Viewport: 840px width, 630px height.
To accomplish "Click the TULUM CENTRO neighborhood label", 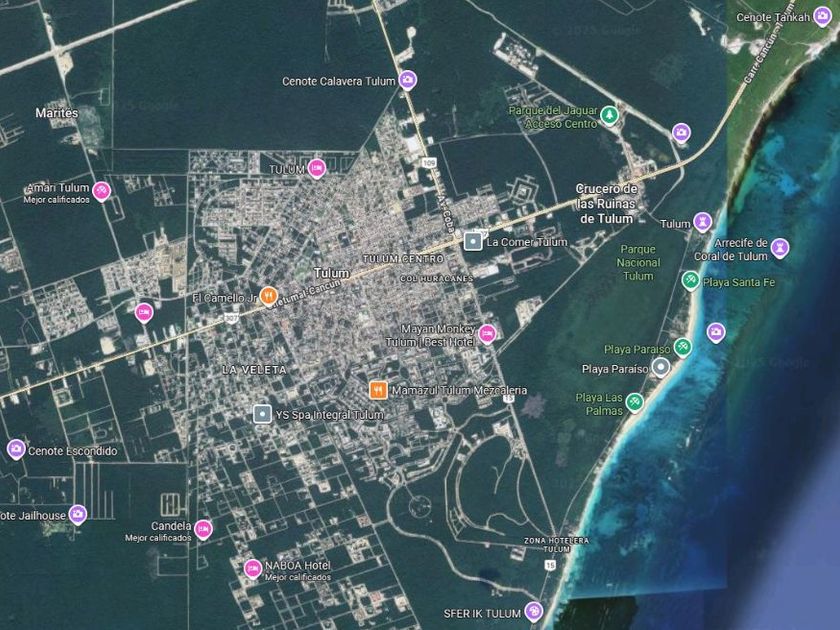I will 403,259.
